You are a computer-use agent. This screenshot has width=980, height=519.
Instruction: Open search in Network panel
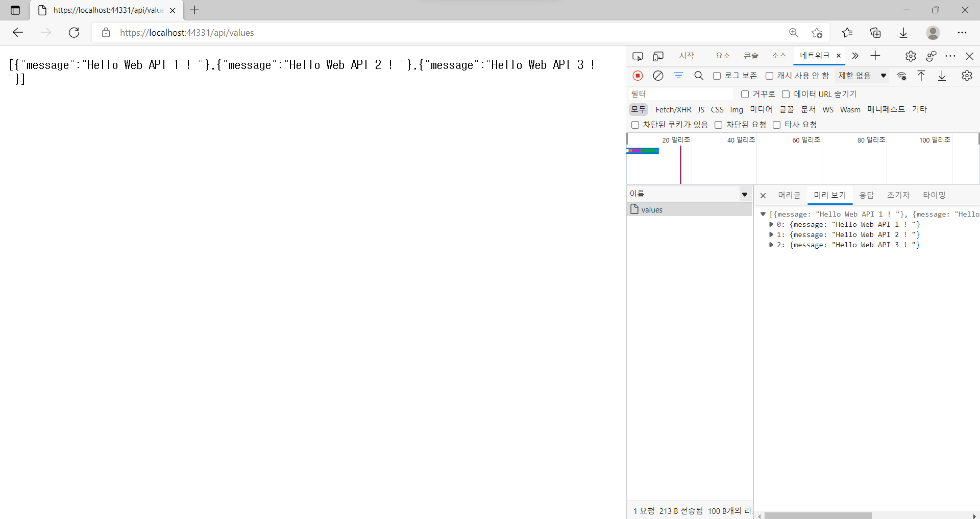point(699,76)
